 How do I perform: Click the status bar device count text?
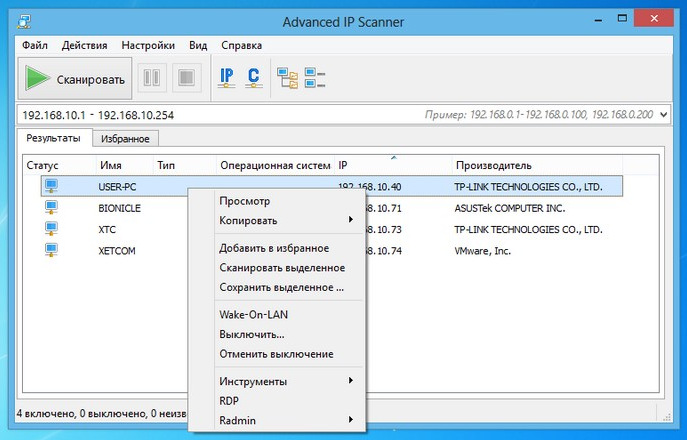[x=102, y=413]
